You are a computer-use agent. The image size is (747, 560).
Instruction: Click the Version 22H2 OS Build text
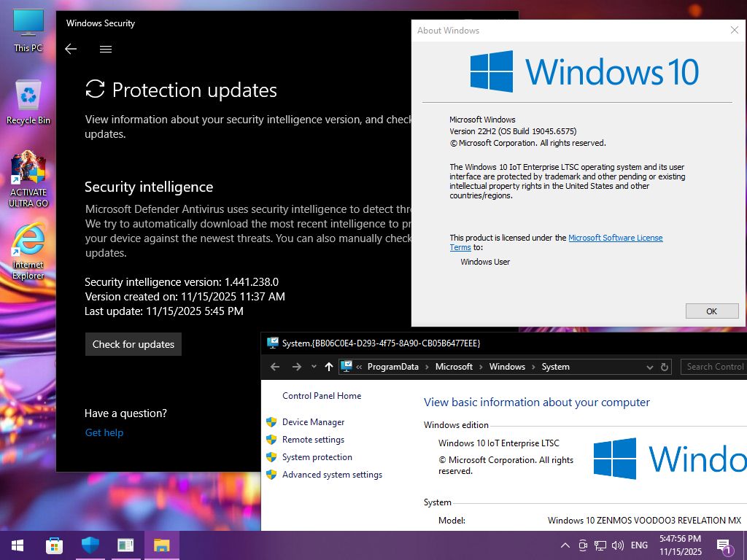coord(513,131)
